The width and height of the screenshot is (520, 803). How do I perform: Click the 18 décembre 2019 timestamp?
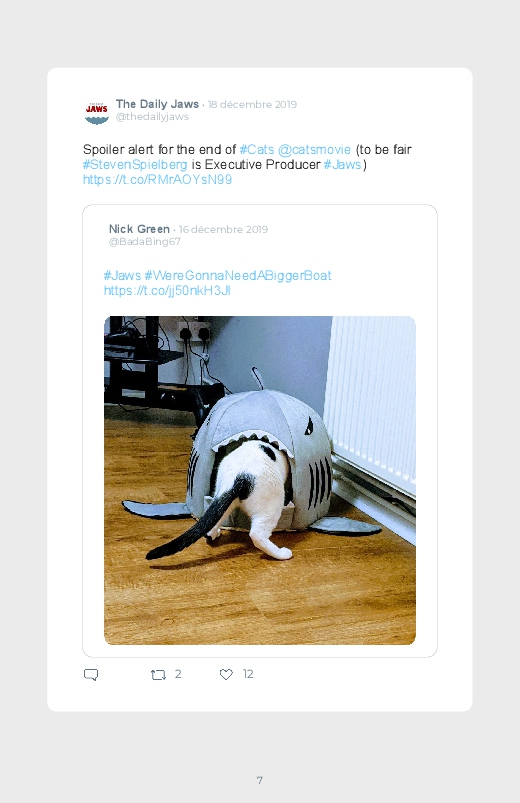[252, 104]
